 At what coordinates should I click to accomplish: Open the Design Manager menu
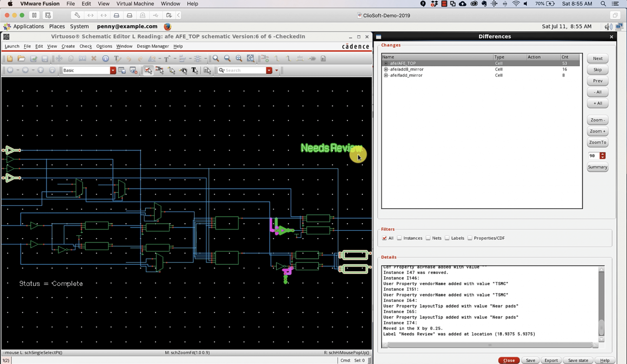[153, 46]
